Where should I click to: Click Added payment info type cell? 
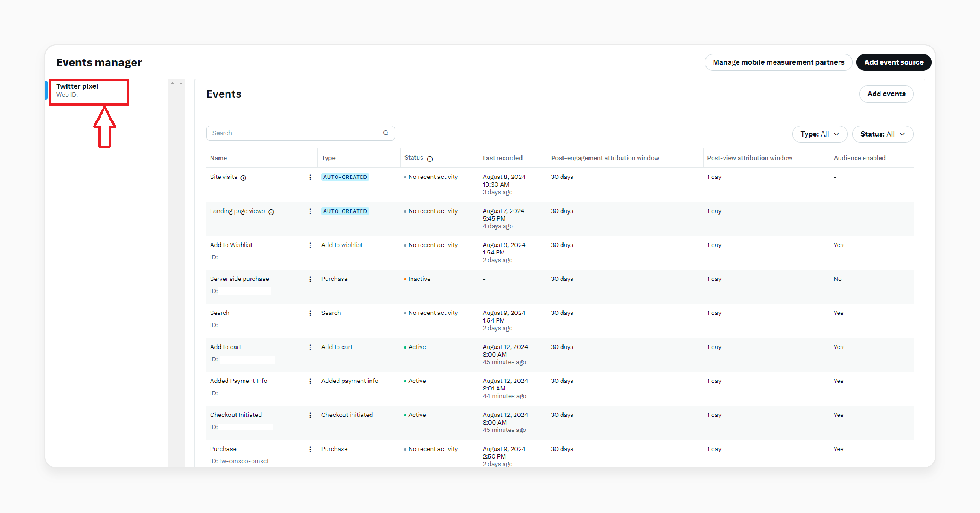tap(350, 381)
